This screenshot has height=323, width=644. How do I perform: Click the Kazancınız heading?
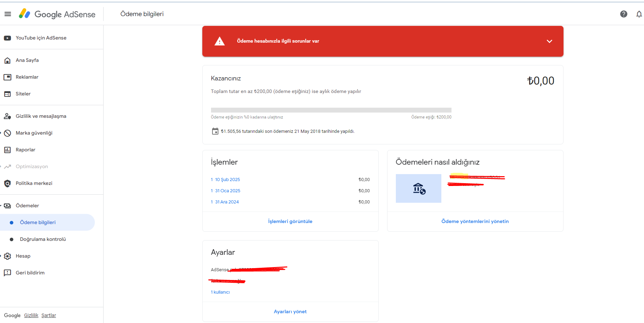[226, 78]
